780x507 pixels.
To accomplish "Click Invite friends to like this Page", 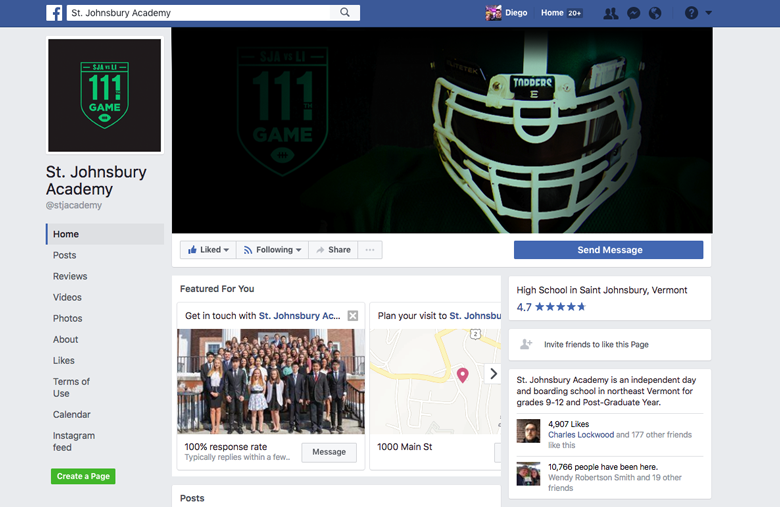I will pos(596,344).
